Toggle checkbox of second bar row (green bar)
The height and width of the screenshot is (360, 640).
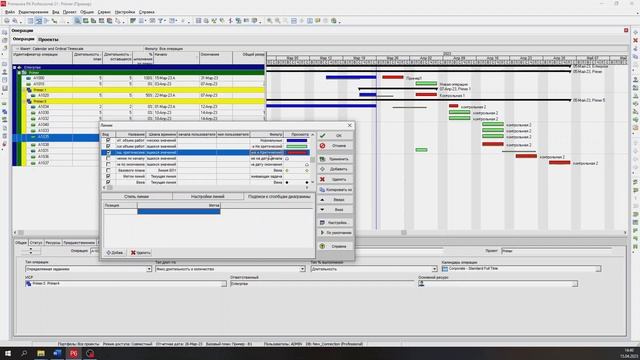point(108,146)
